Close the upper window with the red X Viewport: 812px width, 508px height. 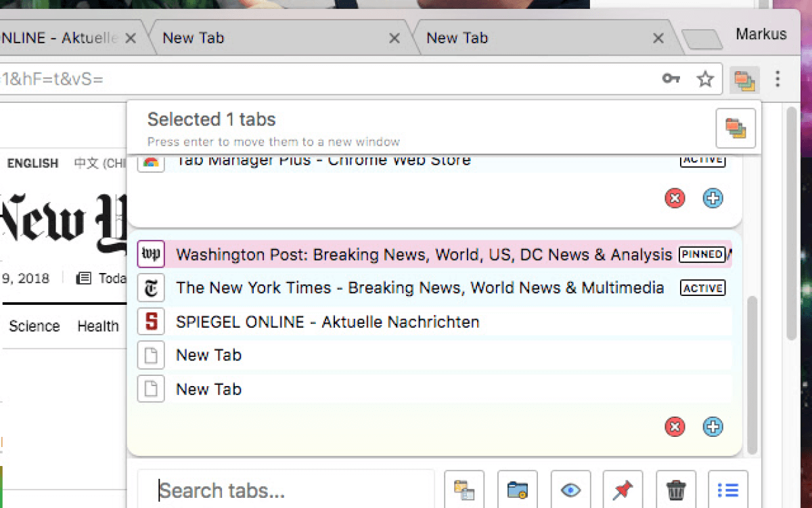click(675, 198)
